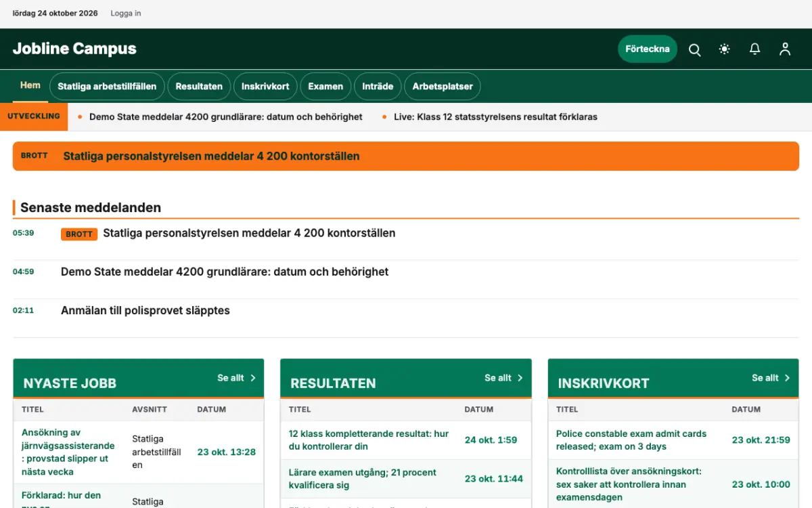Click date 23 okt. 21:59 cell
The width and height of the screenshot is (812, 508).
click(x=761, y=440)
